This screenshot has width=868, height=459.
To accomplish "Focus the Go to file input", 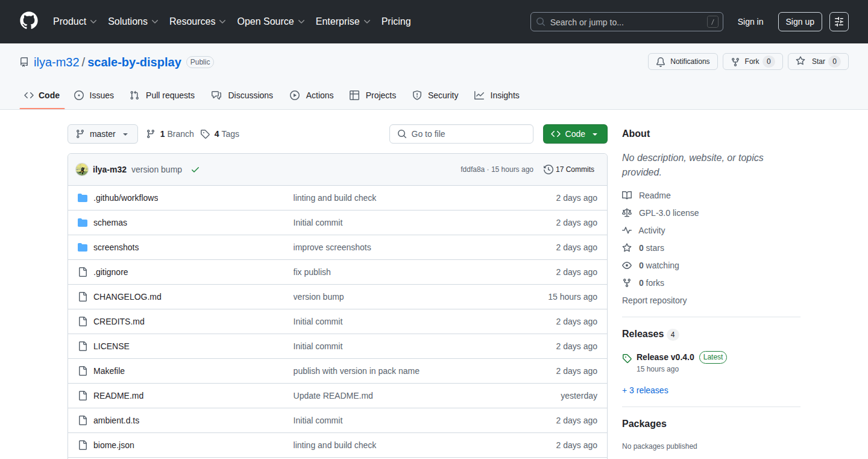I will click(x=462, y=134).
